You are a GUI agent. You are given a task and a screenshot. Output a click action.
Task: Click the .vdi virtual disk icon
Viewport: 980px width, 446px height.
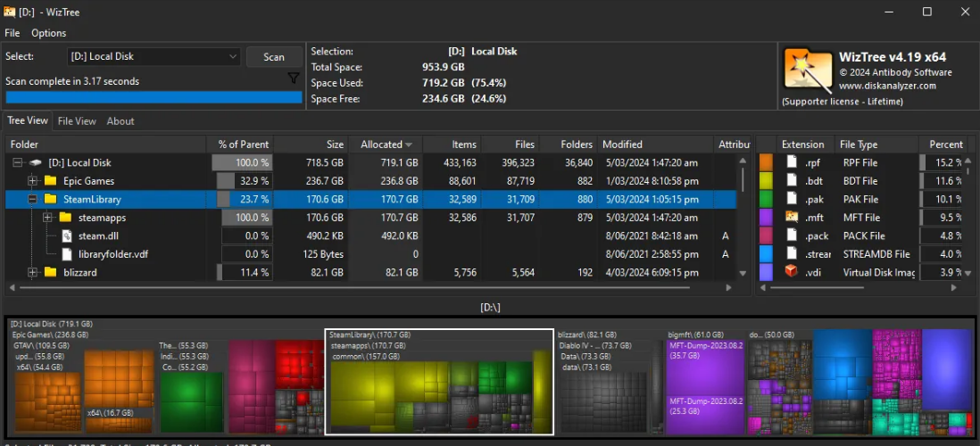point(792,272)
